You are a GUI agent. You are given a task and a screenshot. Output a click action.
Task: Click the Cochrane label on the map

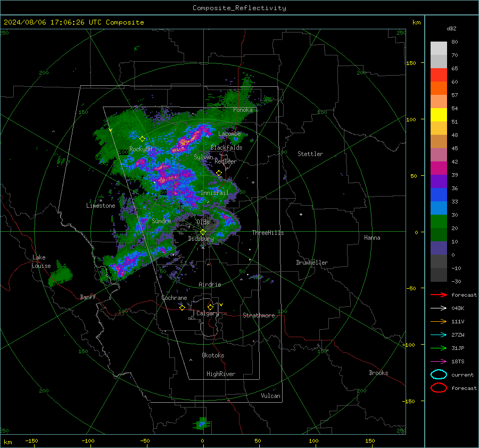click(x=174, y=298)
